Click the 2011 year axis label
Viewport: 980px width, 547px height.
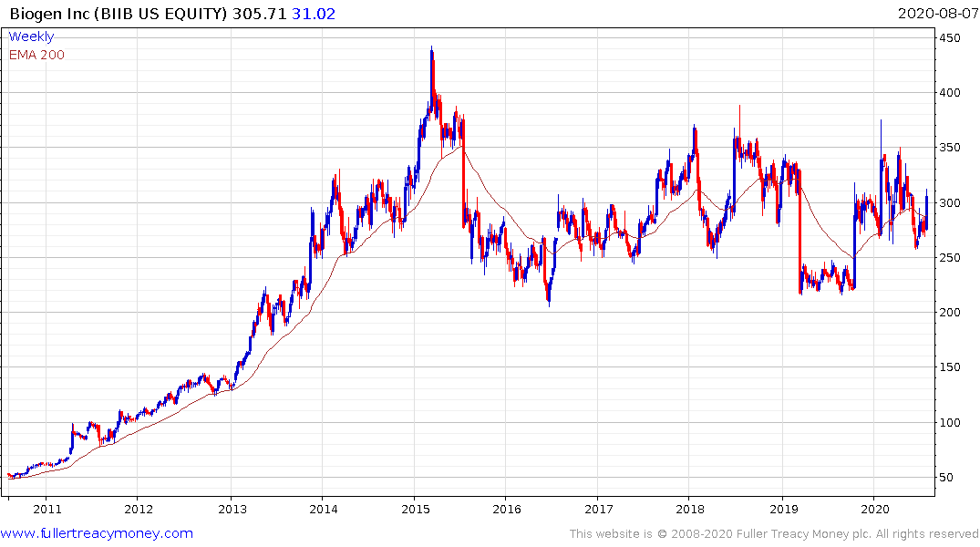47,509
